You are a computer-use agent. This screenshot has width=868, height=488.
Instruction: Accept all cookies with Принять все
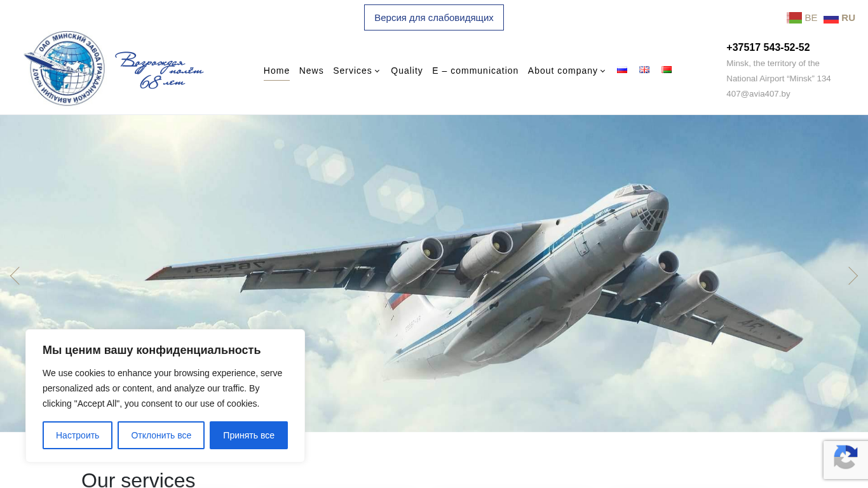point(248,435)
